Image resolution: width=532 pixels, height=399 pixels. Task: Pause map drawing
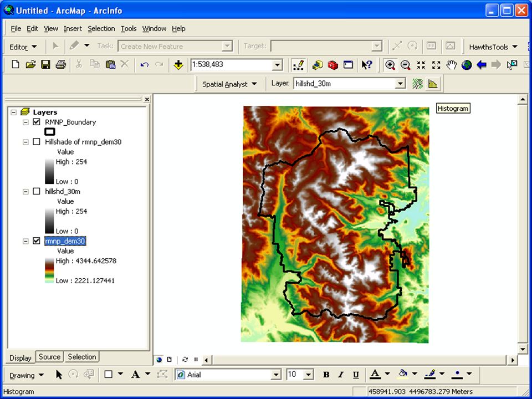pyautogui.click(x=196, y=360)
